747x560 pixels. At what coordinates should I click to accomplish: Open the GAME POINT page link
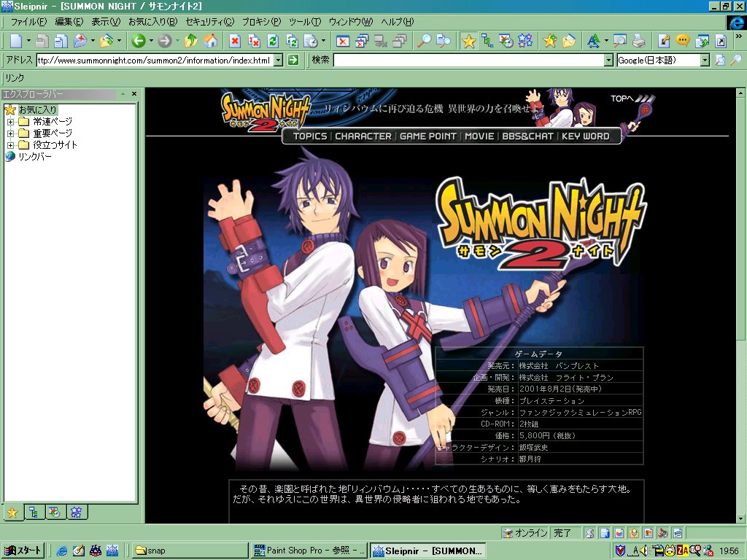tap(427, 136)
